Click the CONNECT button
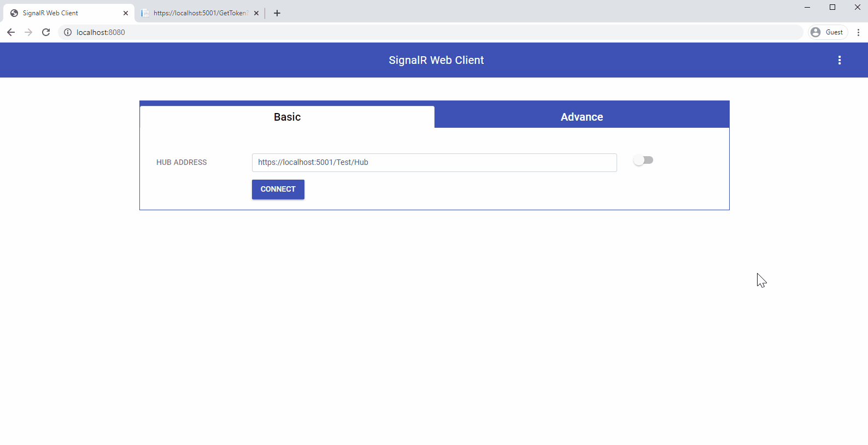 click(x=278, y=189)
